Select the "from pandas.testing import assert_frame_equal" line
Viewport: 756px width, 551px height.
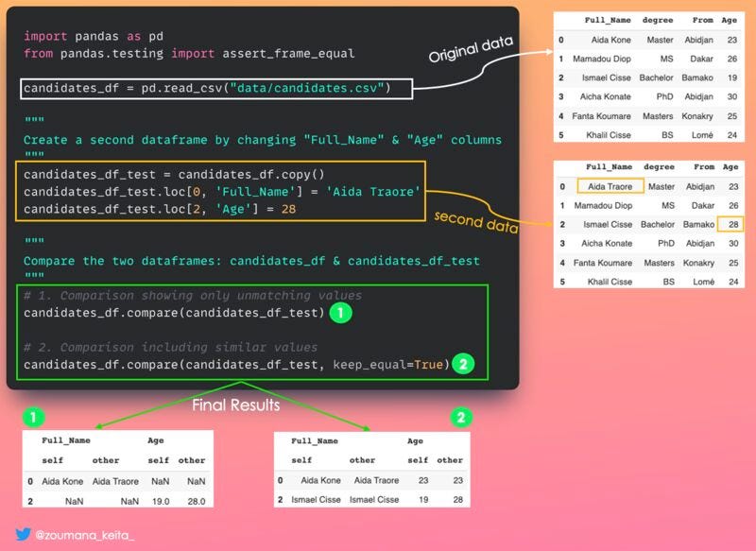189,53
